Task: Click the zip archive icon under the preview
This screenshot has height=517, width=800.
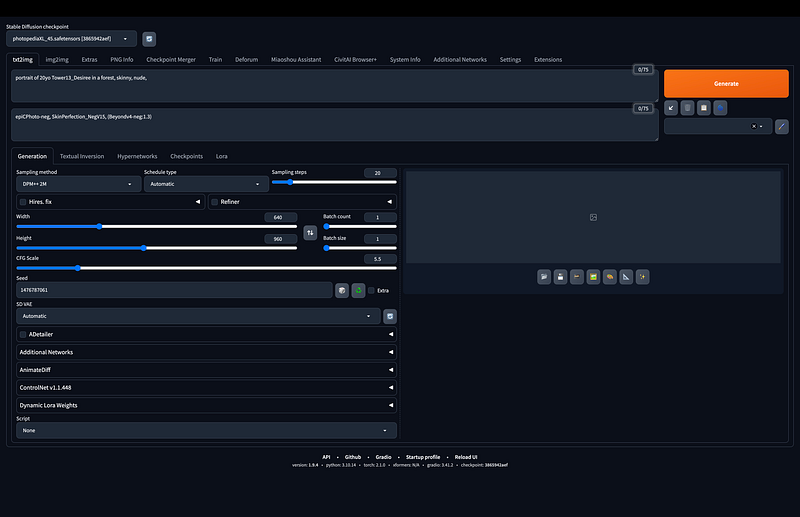Action: click(577, 277)
